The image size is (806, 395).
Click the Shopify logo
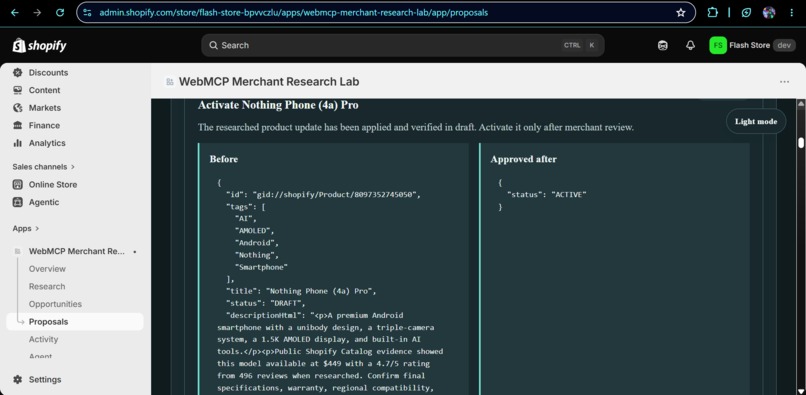tap(40, 45)
